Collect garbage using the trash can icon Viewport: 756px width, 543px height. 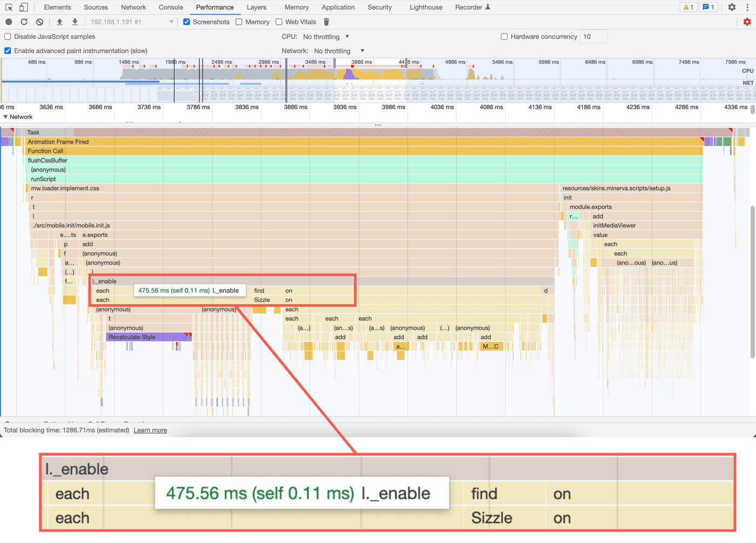pos(326,22)
